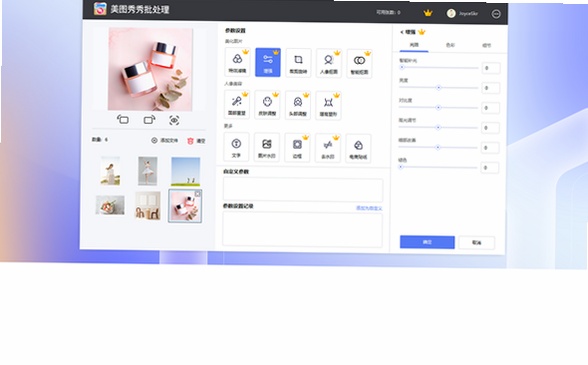
Task: Open the body slimming reshape tool
Action: click(328, 106)
